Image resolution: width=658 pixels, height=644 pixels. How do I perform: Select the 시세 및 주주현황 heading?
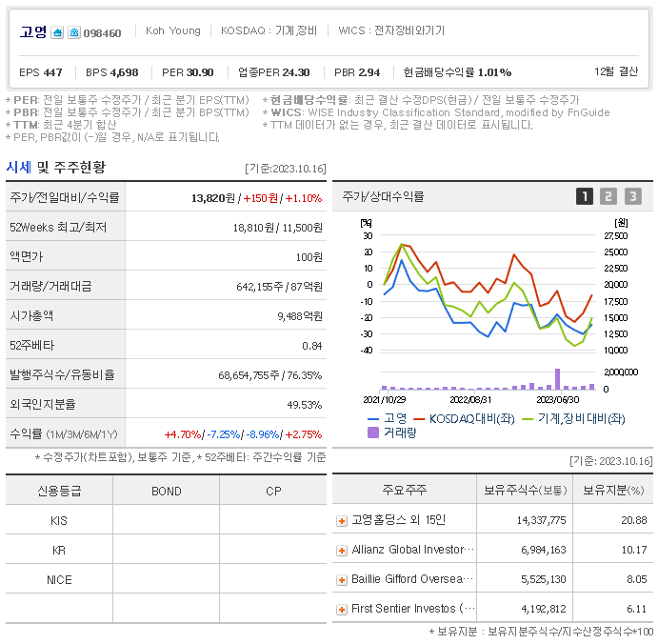click(56, 167)
